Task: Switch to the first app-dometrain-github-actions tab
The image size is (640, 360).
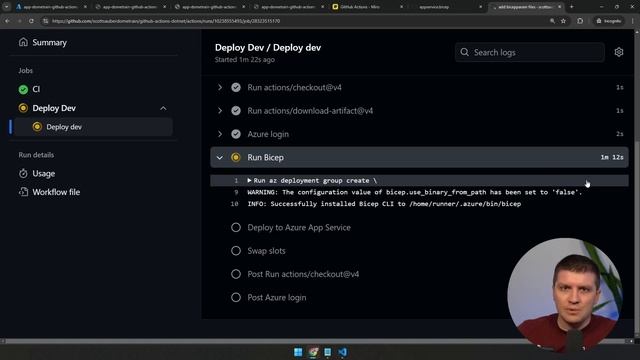Action: tap(51, 7)
